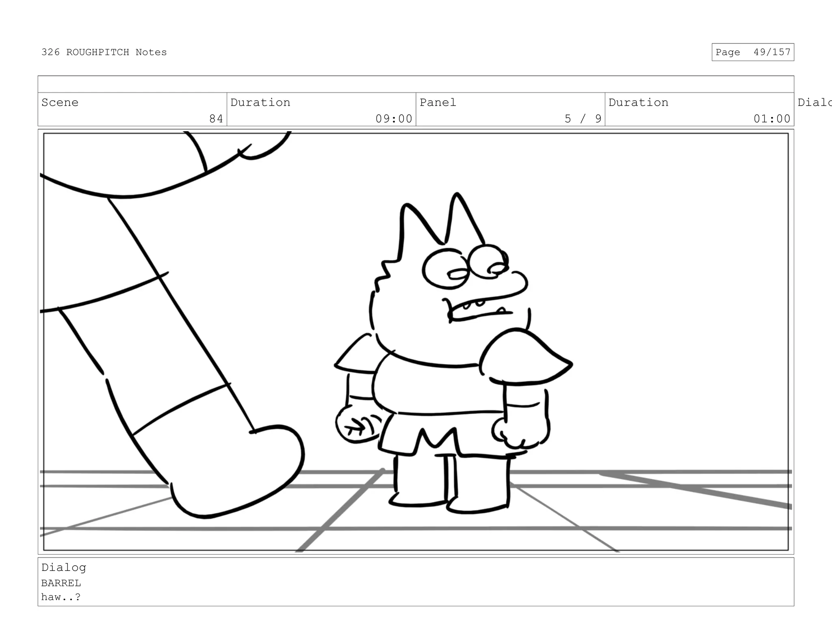The height and width of the screenshot is (644, 832).
Task: Click the Dialog label below the panel
Action: coord(64,567)
